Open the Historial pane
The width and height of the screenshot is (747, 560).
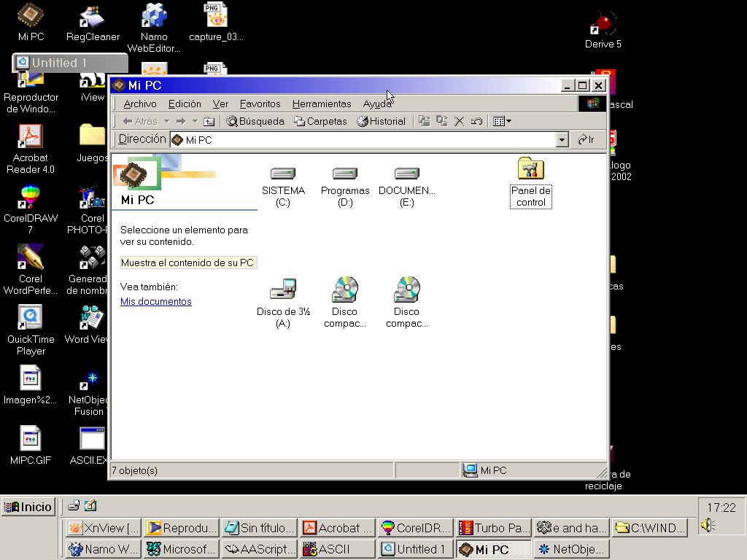coord(381,122)
